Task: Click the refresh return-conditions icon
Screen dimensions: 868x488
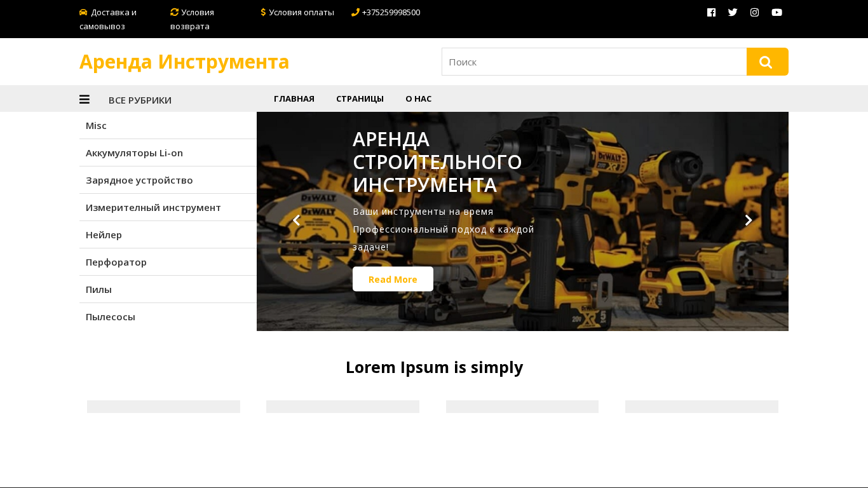Action: click(x=174, y=12)
